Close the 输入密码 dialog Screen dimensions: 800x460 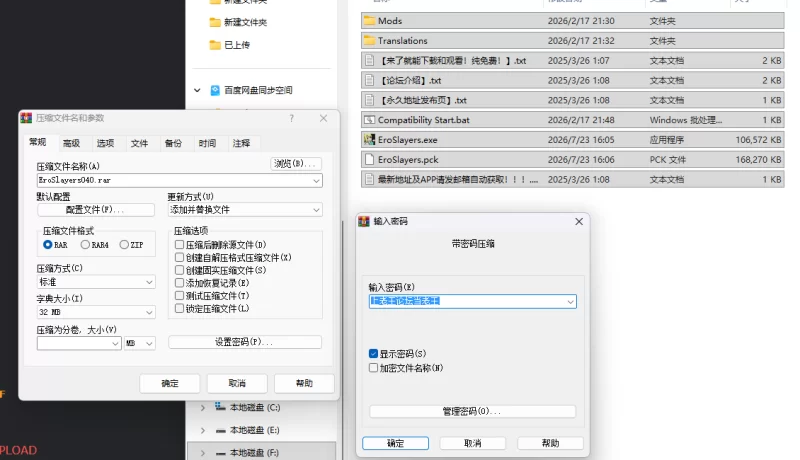[579, 221]
